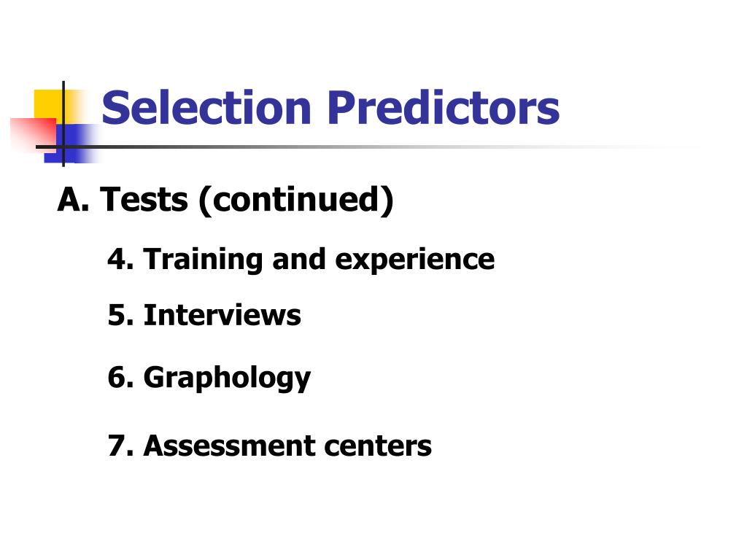Click the word '(continued)' in the heading

click(x=296, y=200)
